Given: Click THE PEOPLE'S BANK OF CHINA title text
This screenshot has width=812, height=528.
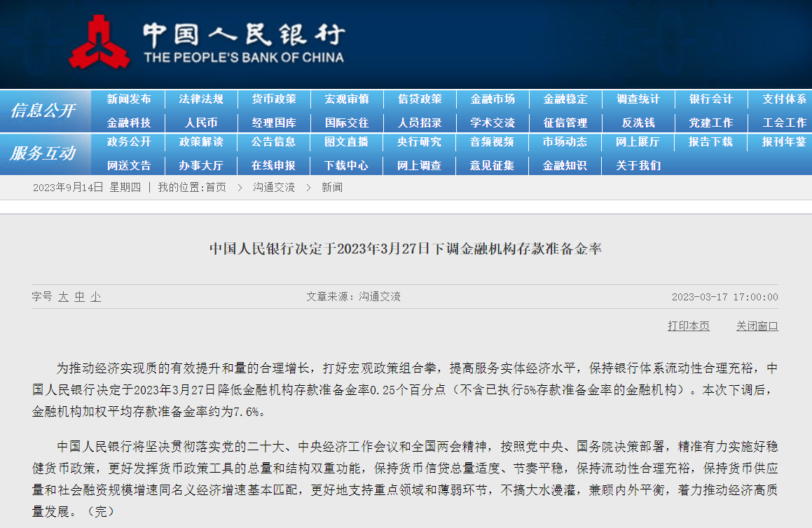Looking at the screenshot, I should [x=244, y=57].
